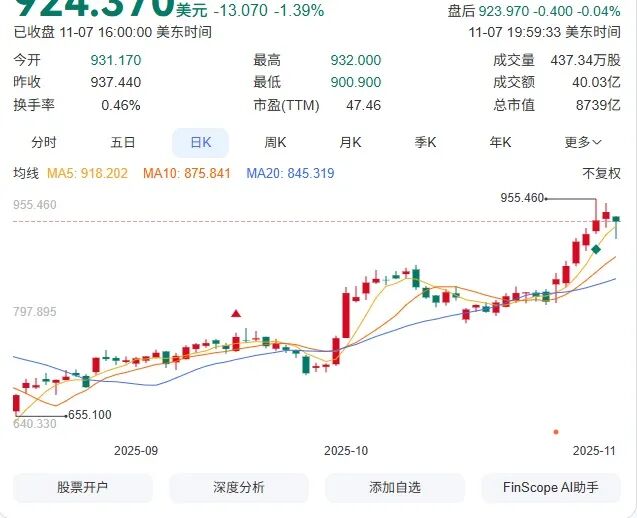This screenshot has width=637, height=518.
Task: Select the 日K daily candlestick tab
Action: [200, 142]
